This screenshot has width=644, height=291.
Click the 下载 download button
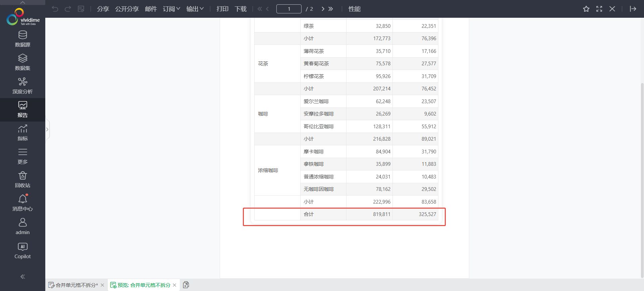[240, 9]
